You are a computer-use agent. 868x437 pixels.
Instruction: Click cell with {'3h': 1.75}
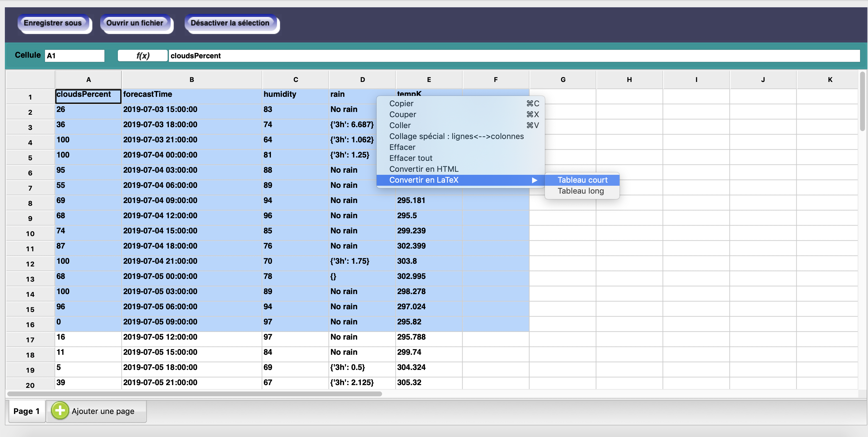(x=362, y=263)
